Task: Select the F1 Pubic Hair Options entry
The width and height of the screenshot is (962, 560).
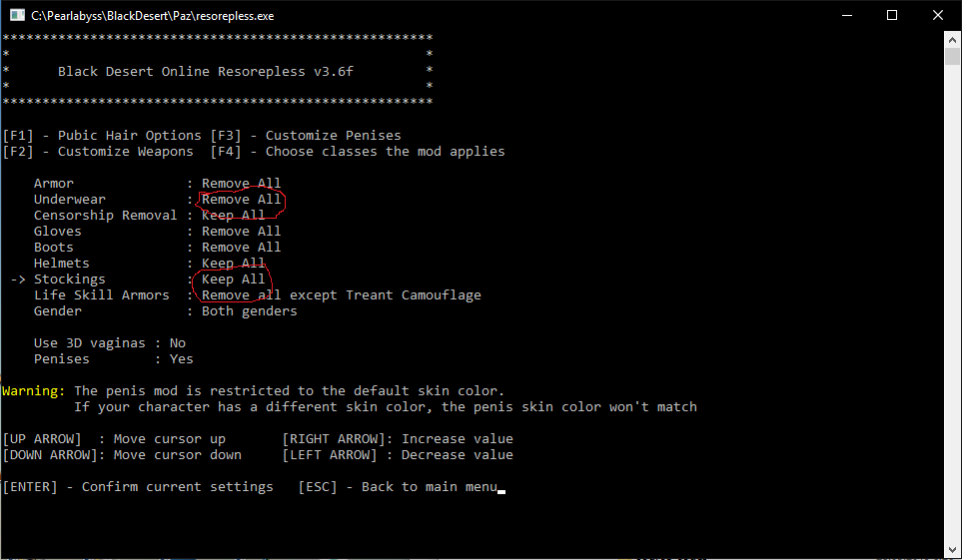Action: coord(102,136)
